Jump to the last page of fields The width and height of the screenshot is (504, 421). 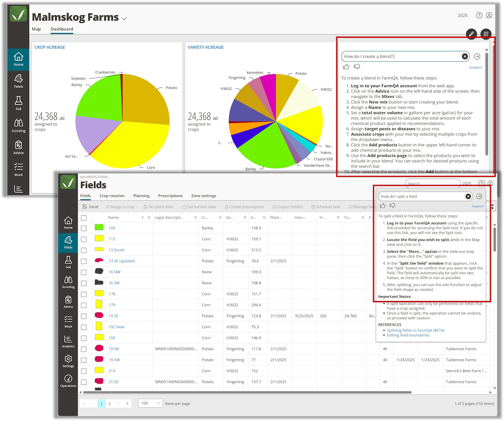(x=127, y=403)
